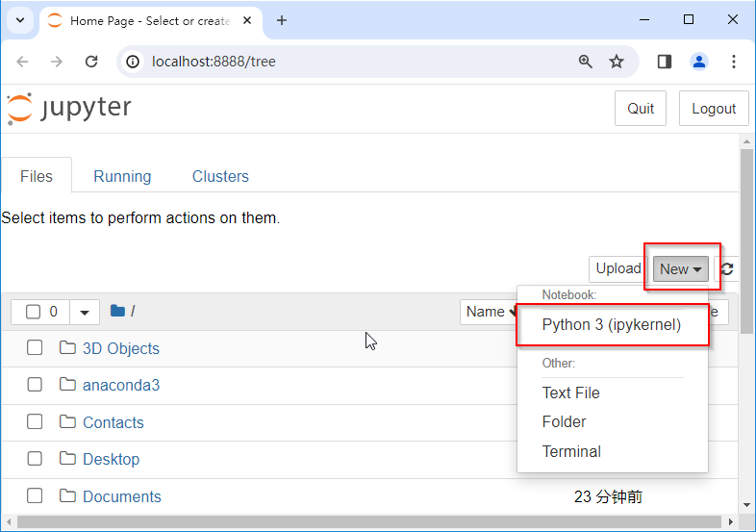Open the Chrome profile avatar

699,62
